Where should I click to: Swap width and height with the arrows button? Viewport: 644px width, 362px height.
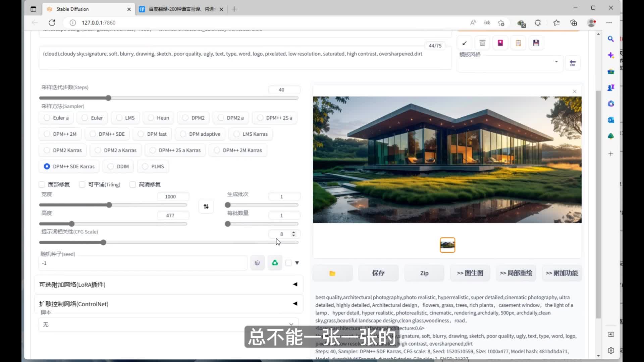[206, 206]
